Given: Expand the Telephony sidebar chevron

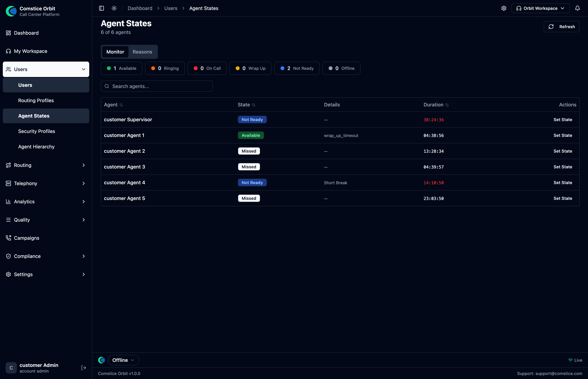Looking at the screenshot, I should pos(83,183).
